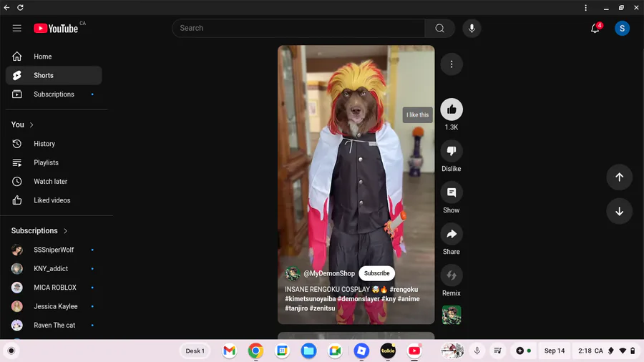Open Google Meet from the shelf

coord(335,351)
